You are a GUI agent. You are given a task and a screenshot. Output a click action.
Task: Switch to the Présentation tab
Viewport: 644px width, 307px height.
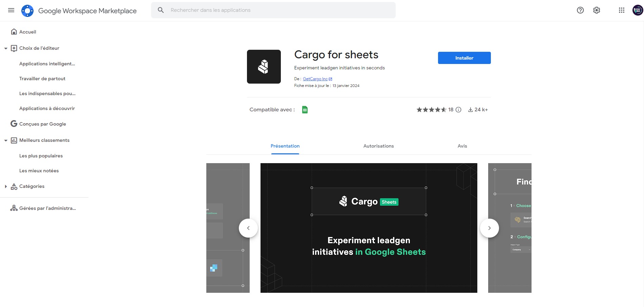(285, 146)
